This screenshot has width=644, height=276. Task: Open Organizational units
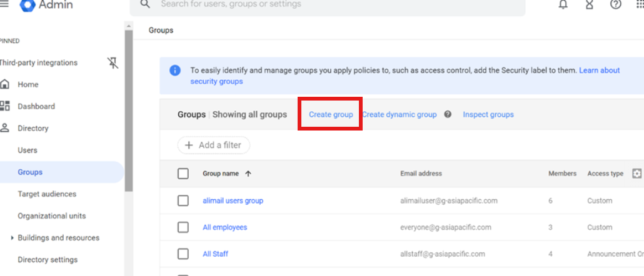click(52, 215)
